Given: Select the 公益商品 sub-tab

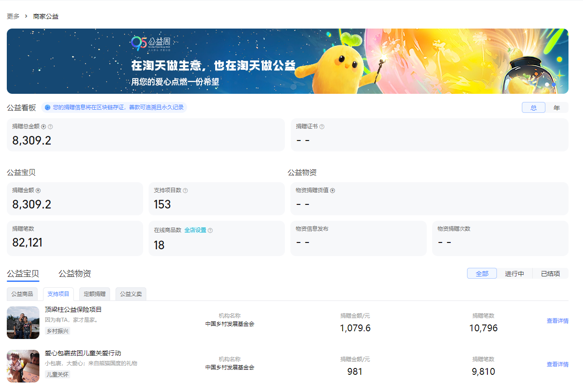Looking at the screenshot, I should click(22, 294).
